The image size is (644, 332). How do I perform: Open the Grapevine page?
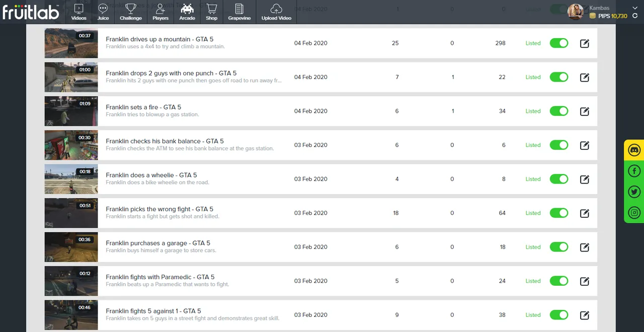[239, 12]
